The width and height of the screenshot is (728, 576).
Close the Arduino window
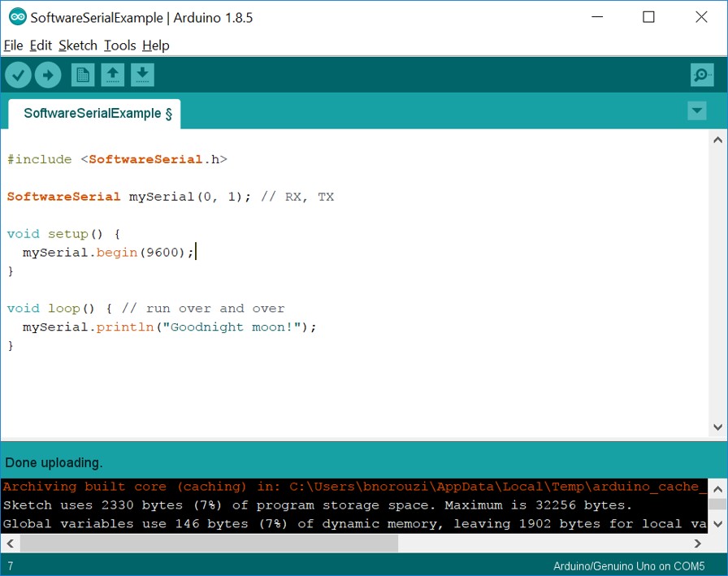click(701, 17)
